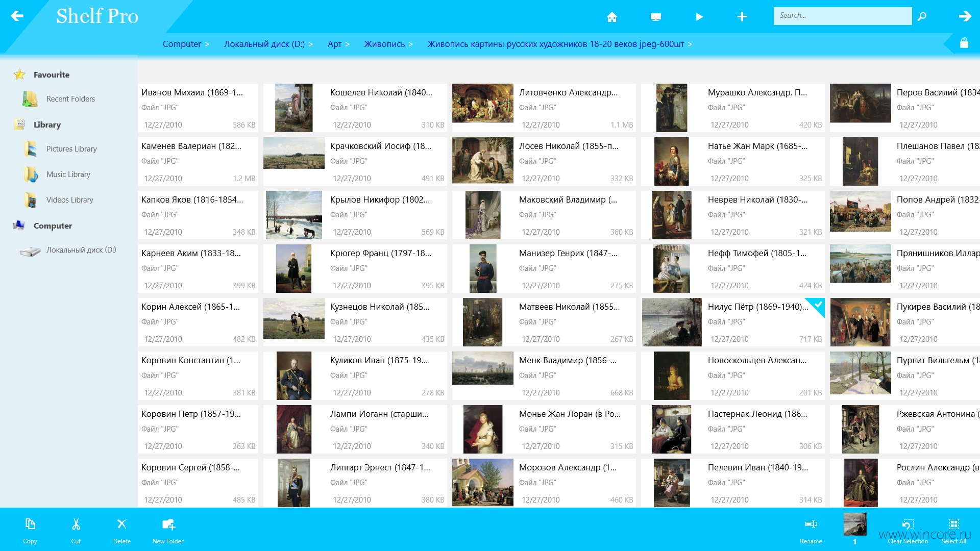Open the clipboard bag icon
Screen dimensions: 980x551
pos(964,43)
